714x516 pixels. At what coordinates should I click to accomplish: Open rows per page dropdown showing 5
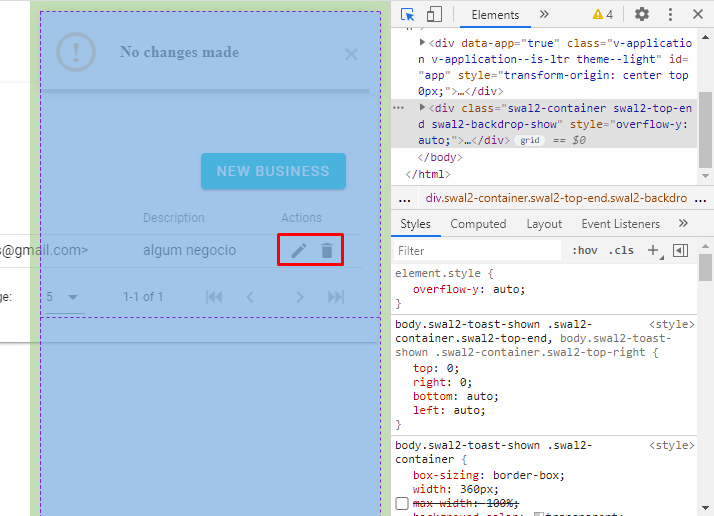click(65, 297)
